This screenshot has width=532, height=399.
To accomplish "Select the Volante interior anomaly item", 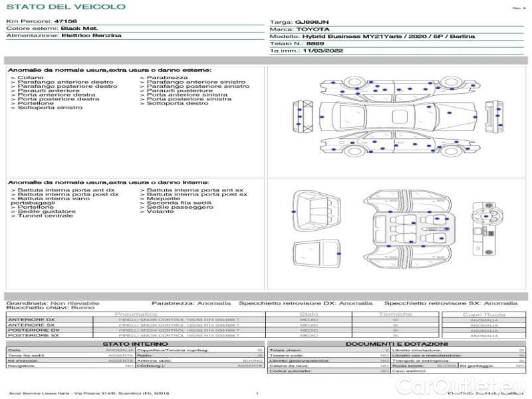I will 160,211.
